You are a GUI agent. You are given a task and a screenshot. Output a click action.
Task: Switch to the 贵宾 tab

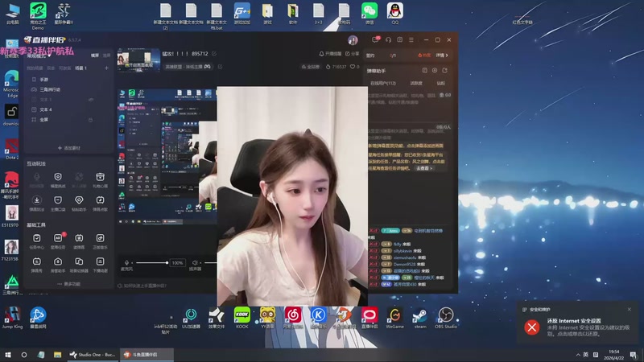tap(440, 83)
